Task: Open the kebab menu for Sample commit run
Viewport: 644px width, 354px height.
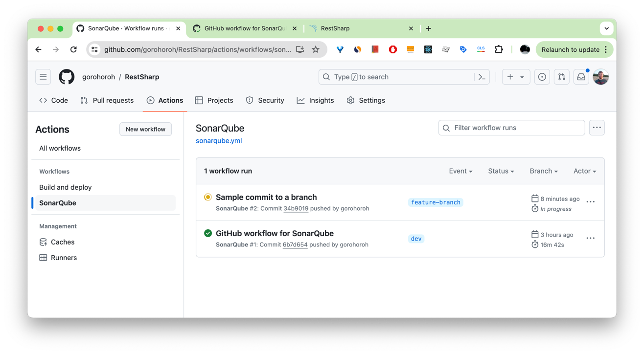Action: point(590,201)
